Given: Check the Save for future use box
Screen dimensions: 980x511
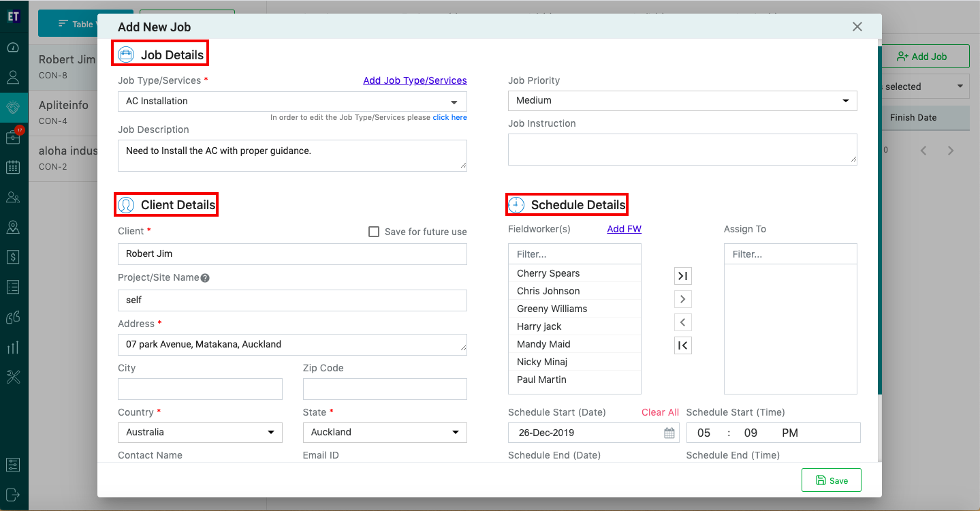Looking at the screenshot, I should click(x=374, y=232).
